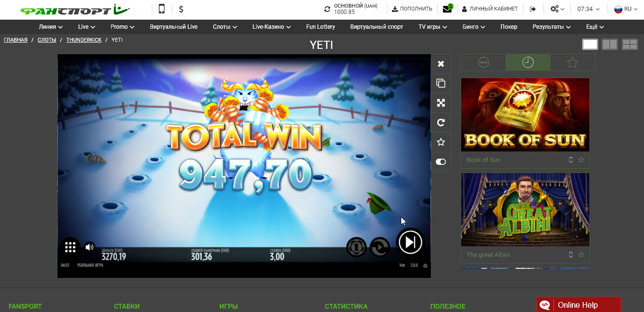644x312 pixels.
Task: Open the Покер menu item
Action: [x=509, y=27]
